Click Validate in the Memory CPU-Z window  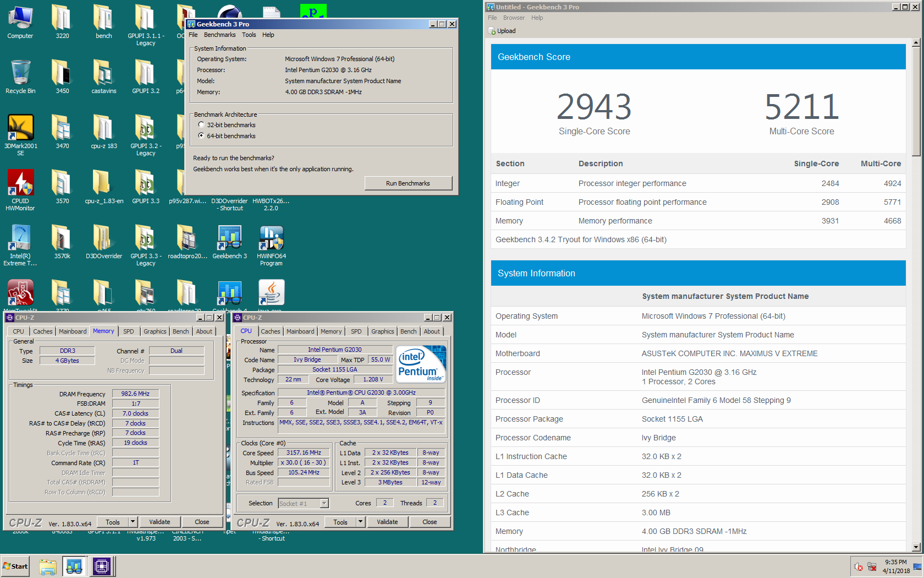(159, 522)
